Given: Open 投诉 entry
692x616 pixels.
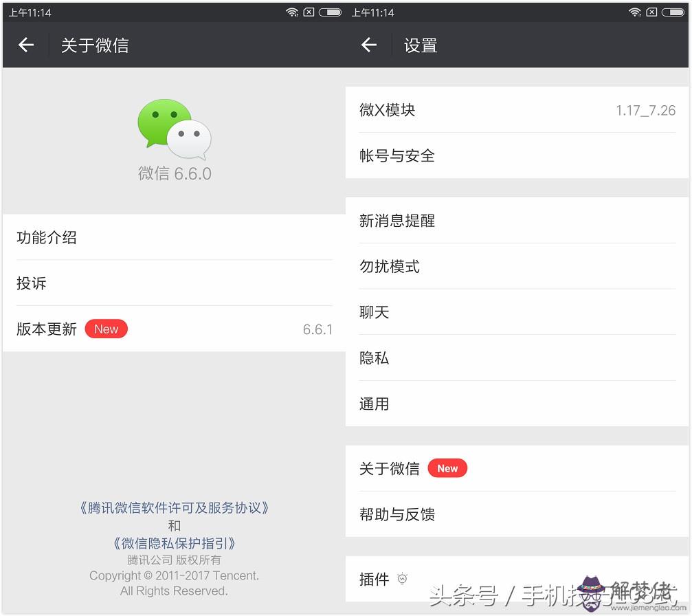Looking at the screenshot, I should coord(174,283).
